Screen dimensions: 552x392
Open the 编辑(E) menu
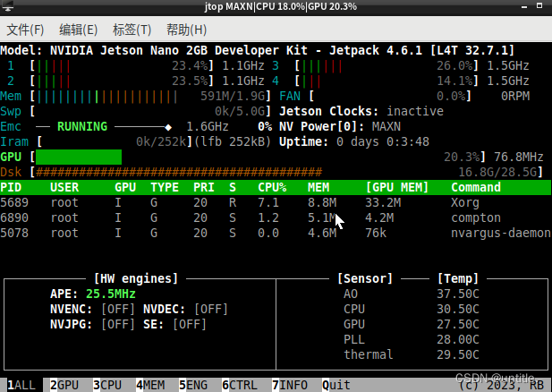coord(78,30)
